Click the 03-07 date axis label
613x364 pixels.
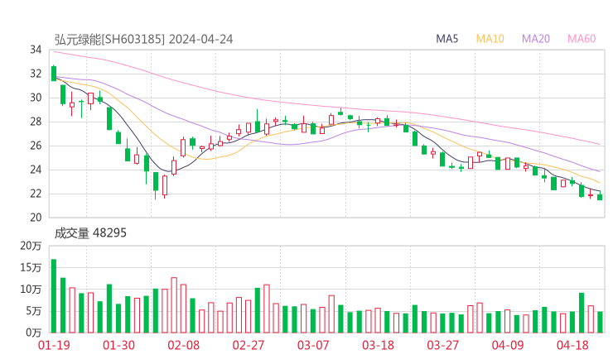point(313,345)
